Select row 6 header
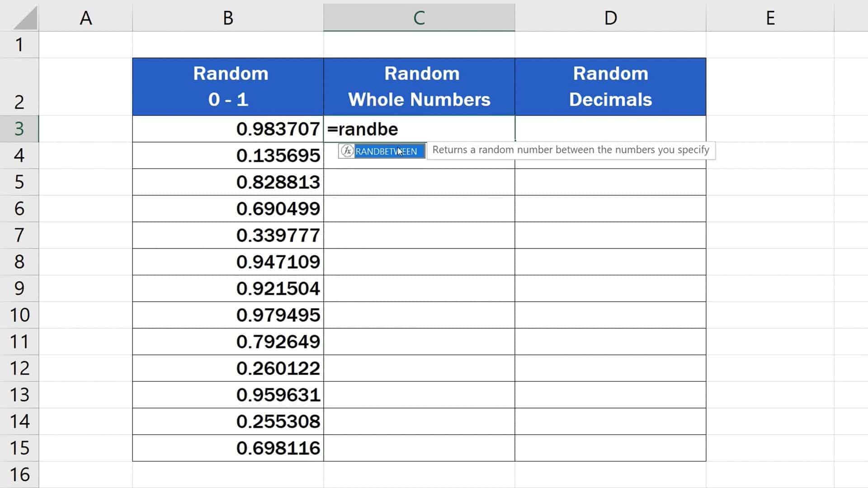Image resolution: width=868 pixels, height=488 pixels. tap(19, 209)
